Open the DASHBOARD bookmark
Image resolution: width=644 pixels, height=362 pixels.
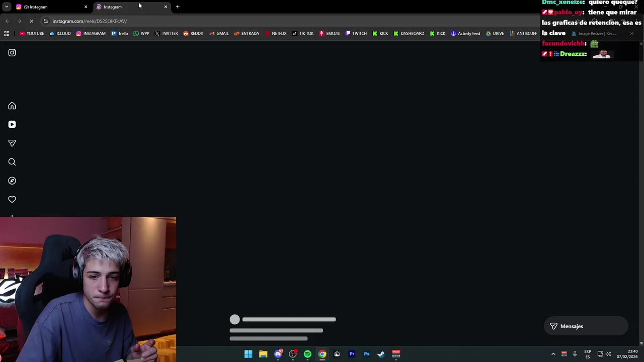point(409,34)
